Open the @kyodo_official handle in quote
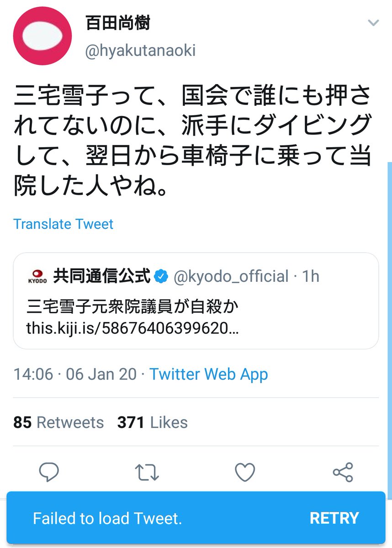The width and height of the screenshot is (392, 548). [x=231, y=277]
